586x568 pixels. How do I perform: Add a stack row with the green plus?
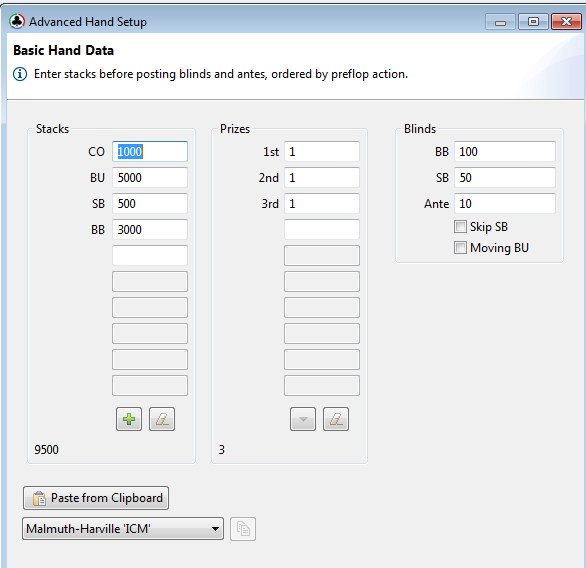(x=129, y=419)
